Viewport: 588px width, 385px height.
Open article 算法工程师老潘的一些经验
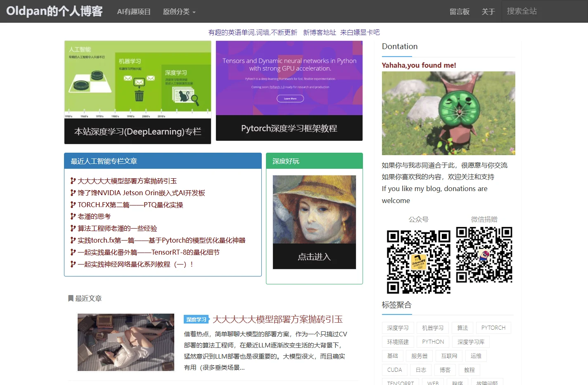(117, 228)
